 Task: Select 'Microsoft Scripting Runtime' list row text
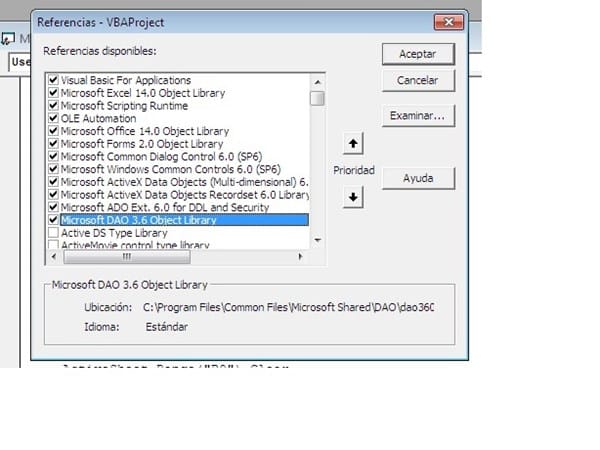(x=124, y=106)
